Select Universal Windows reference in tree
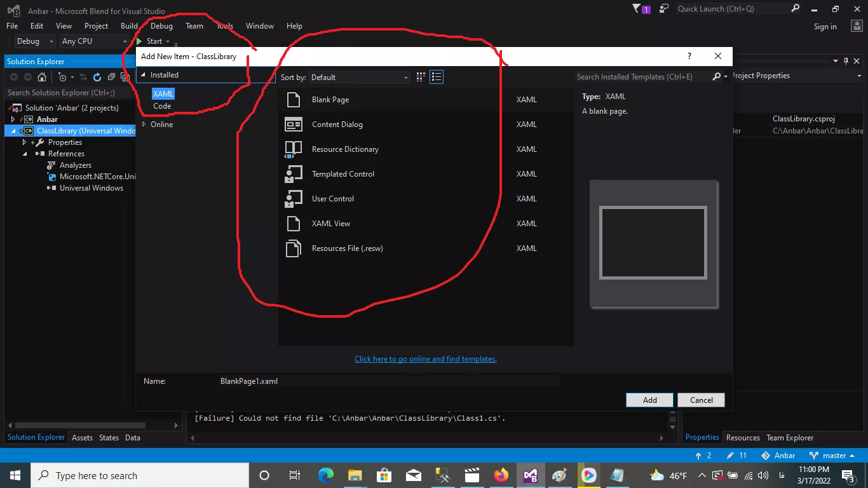The image size is (868, 488). point(92,188)
